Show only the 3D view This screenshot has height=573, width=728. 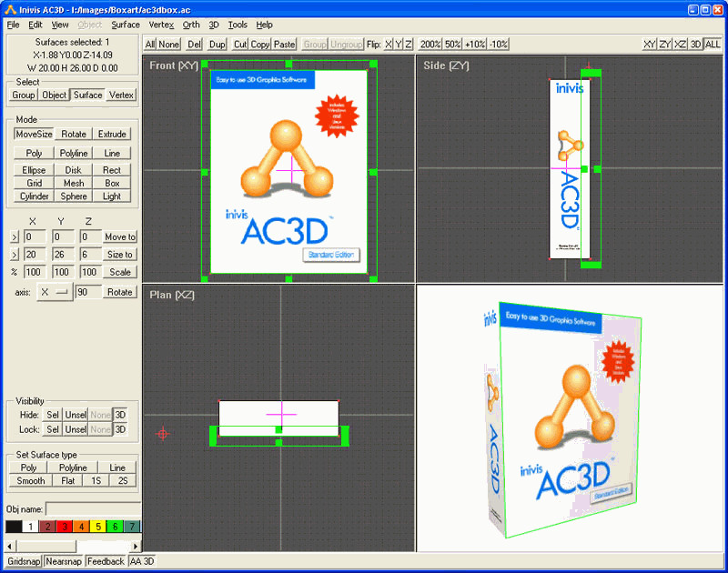point(695,45)
